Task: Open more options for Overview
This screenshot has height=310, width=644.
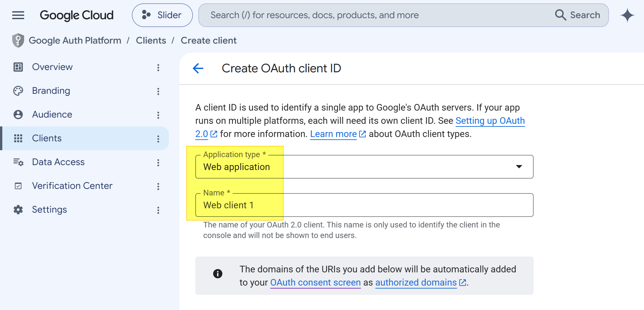Action: point(158,68)
